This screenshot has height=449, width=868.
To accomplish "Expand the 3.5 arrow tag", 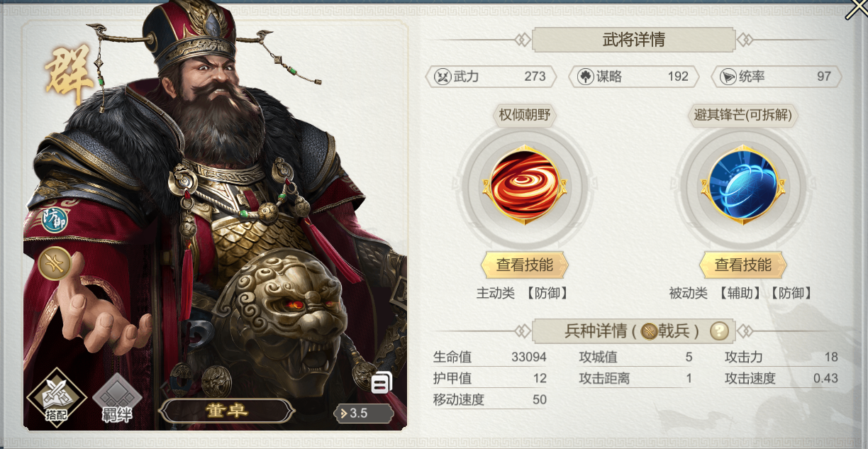I will [x=363, y=413].
